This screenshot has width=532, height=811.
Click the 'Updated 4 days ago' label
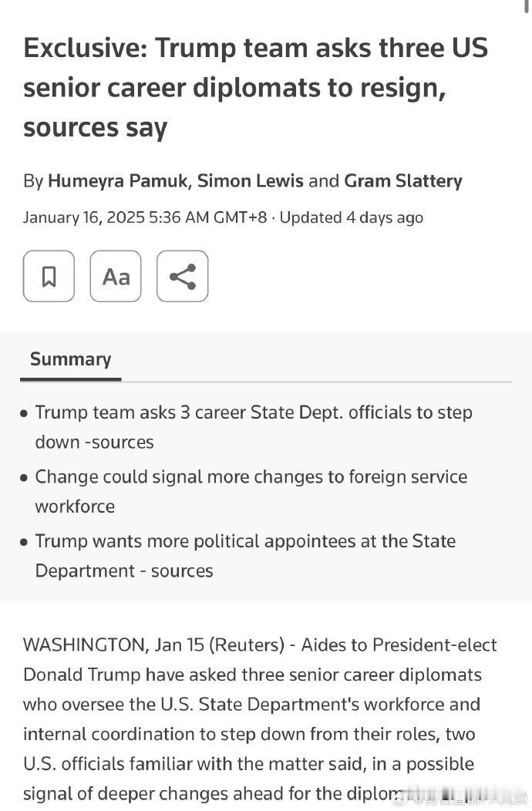[x=352, y=217]
